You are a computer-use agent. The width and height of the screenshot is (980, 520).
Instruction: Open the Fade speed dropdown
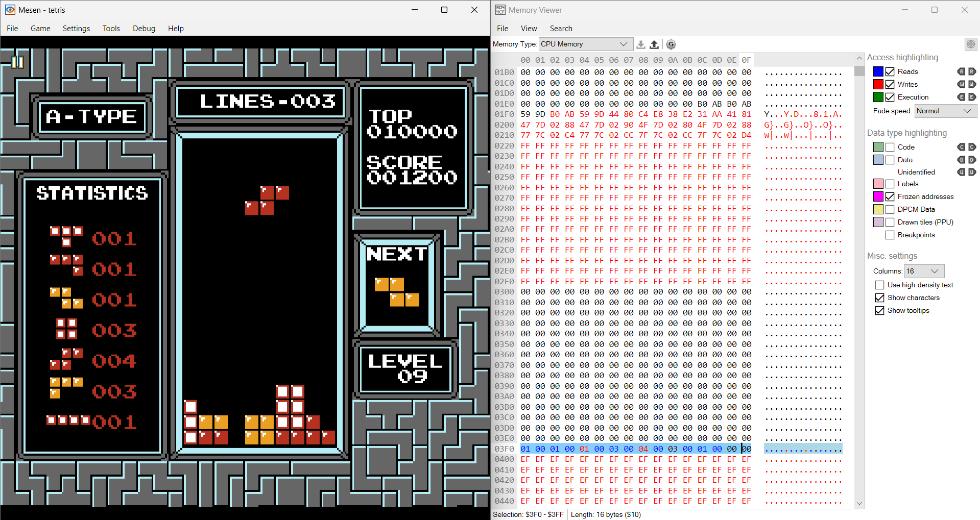click(x=946, y=111)
